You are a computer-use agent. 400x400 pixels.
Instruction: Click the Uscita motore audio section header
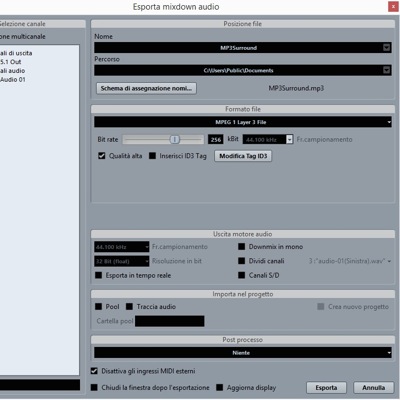243,234
